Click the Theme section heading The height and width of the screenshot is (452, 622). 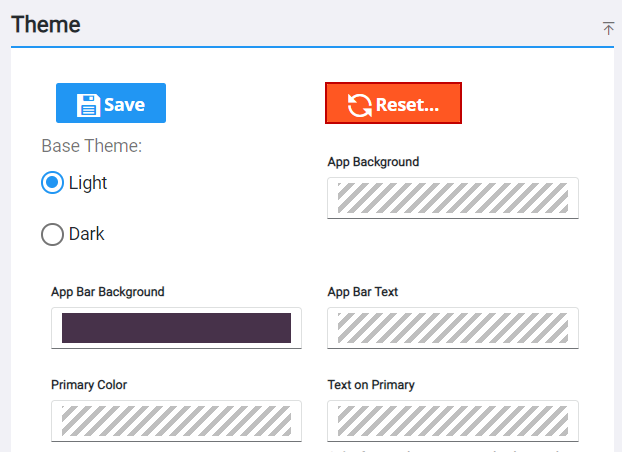tap(46, 23)
